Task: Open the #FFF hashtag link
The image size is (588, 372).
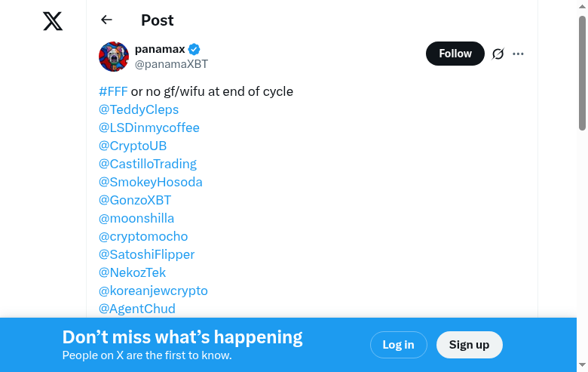Action: [113, 91]
